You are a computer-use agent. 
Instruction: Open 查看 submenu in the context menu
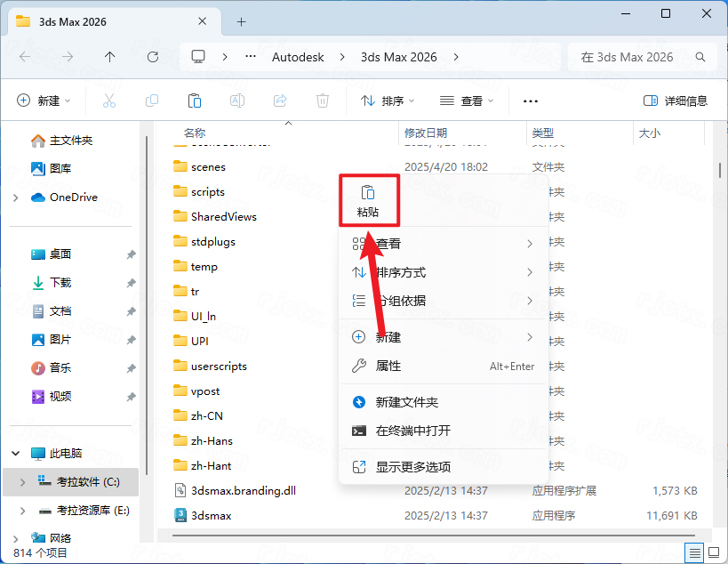(x=443, y=244)
